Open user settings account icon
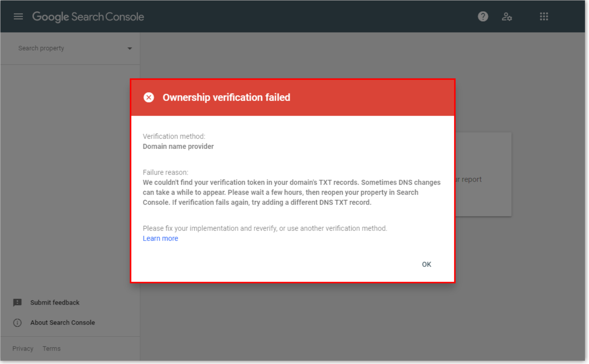The height and width of the screenshot is (364, 589). pyautogui.click(x=507, y=16)
